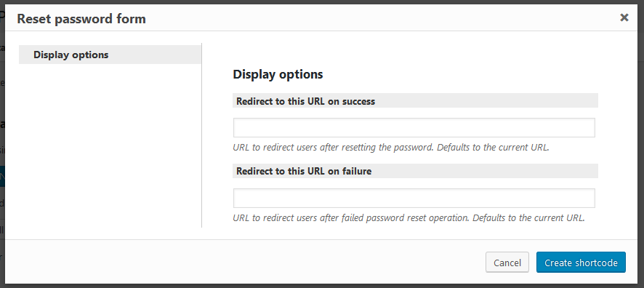This screenshot has height=288, width=644.
Task: Select the Redirect to this URL on success label
Action: pyautogui.click(x=305, y=101)
